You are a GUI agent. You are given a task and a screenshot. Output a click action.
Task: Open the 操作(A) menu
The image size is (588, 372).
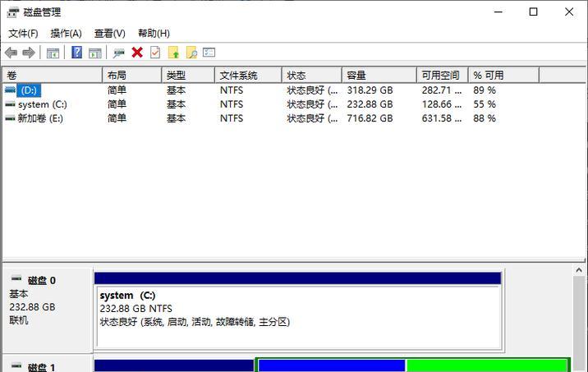(x=66, y=34)
